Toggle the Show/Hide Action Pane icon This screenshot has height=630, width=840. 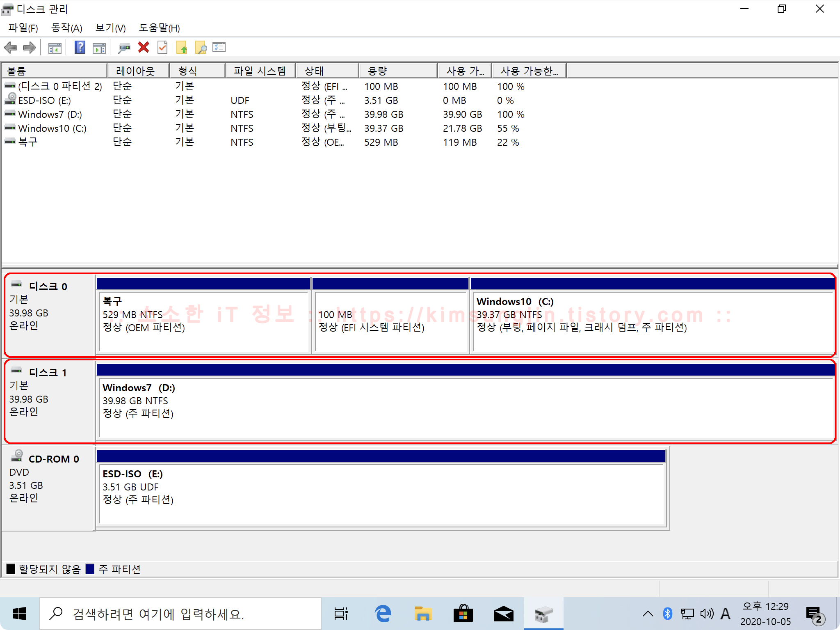[99, 48]
